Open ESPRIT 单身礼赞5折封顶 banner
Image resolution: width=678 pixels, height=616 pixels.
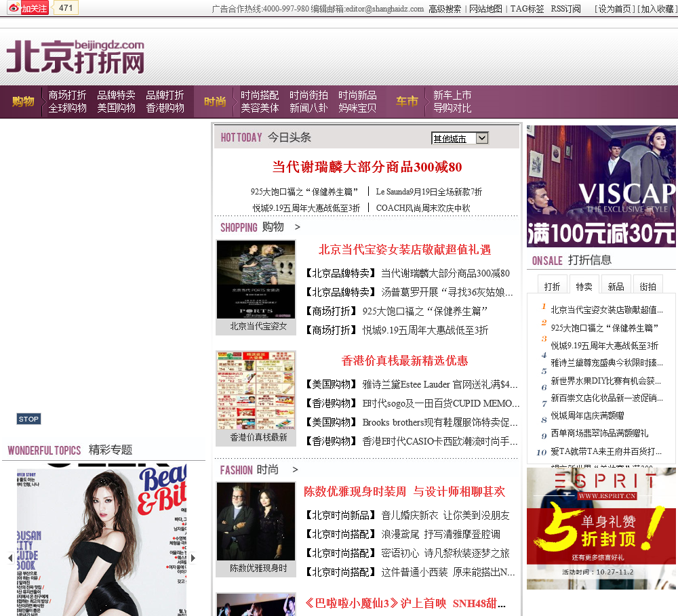[x=601, y=529]
